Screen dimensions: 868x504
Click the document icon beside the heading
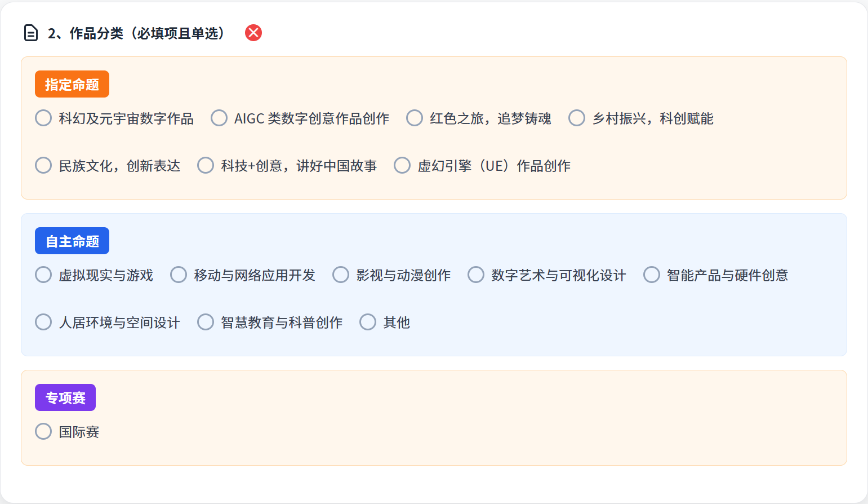[31, 33]
